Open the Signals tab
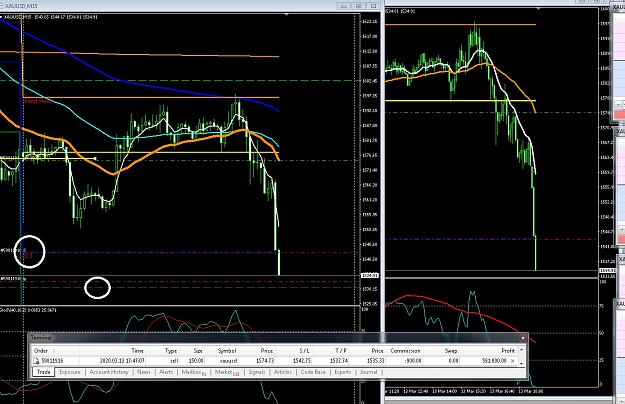625x404 pixels. click(256, 372)
